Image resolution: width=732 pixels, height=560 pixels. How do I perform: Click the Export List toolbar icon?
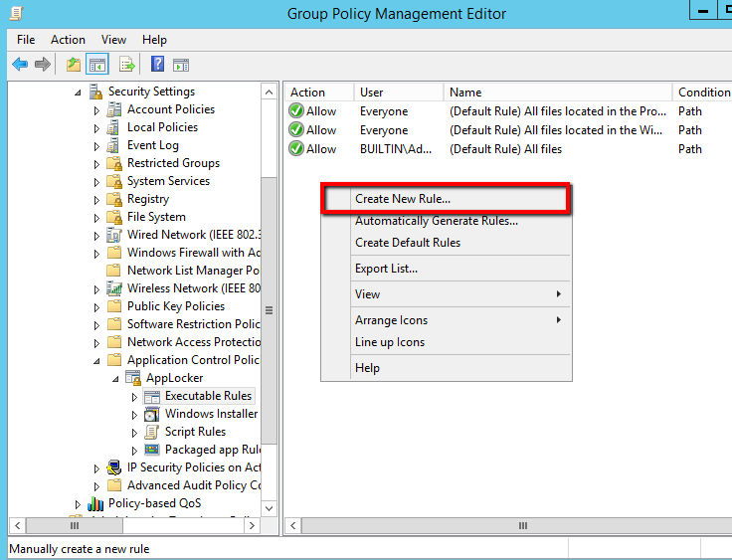(126, 65)
